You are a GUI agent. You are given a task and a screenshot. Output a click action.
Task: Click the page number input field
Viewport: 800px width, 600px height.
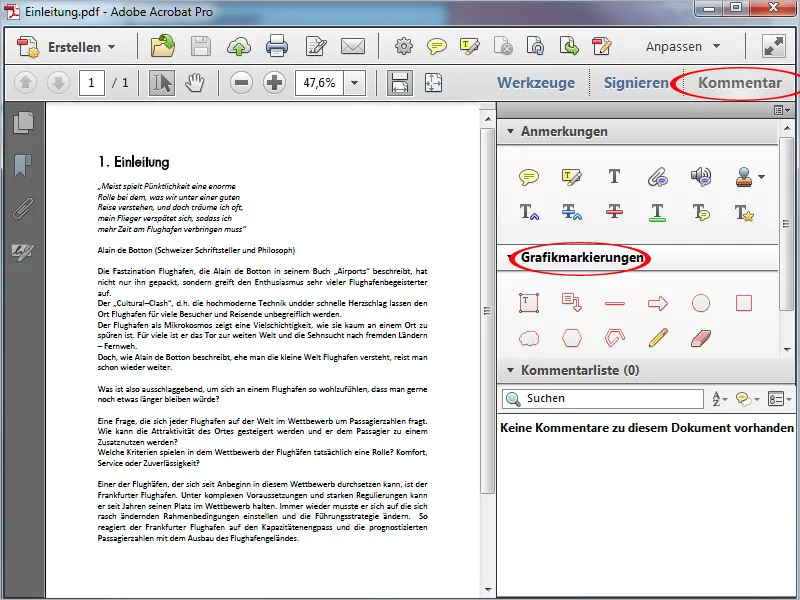pyautogui.click(x=92, y=83)
